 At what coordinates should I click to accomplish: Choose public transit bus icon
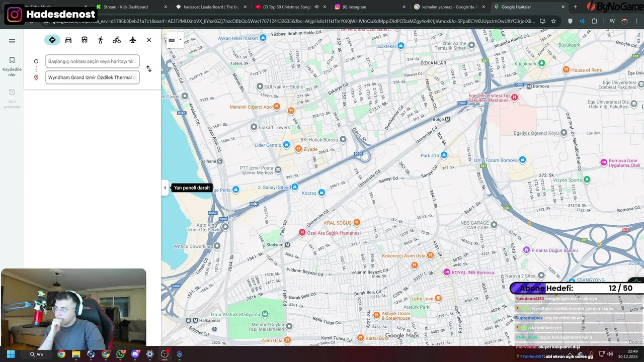[x=85, y=40]
